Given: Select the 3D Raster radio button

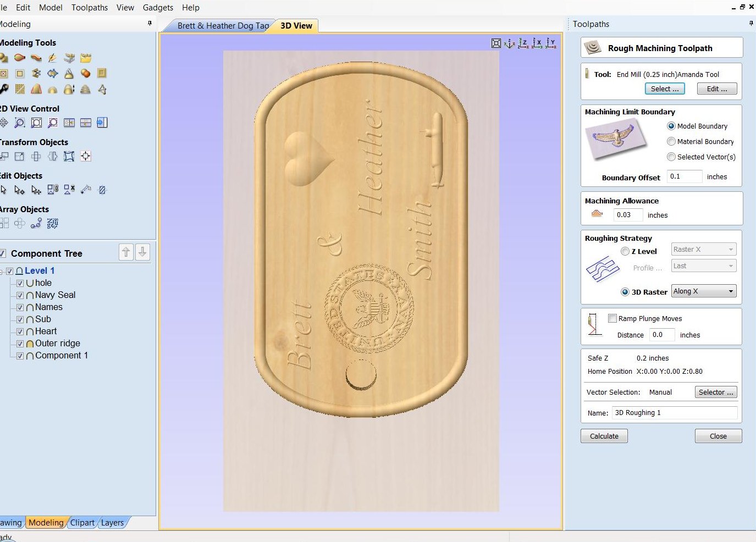Looking at the screenshot, I should point(625,292).
